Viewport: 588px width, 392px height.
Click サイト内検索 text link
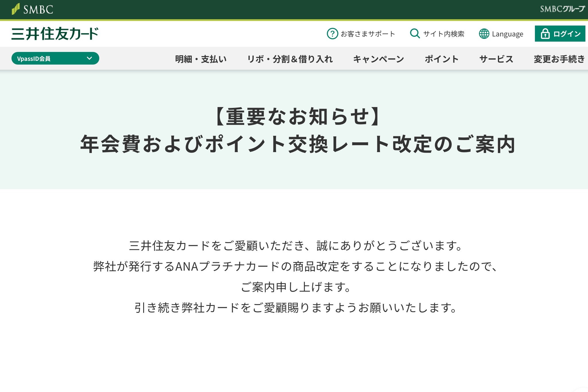[x=444, y=34]
